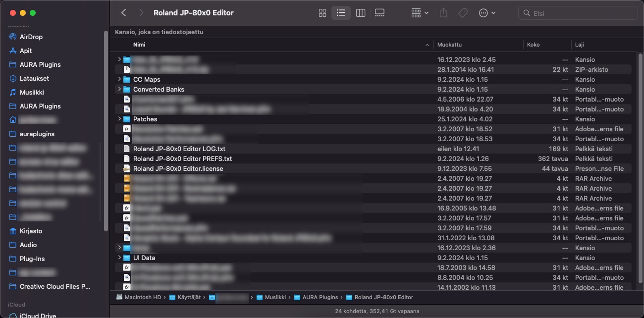The height and width of the screenshot is (318, 644).
Task: Open iCloud Drive in the sidebar
Action: pos(38,315)
